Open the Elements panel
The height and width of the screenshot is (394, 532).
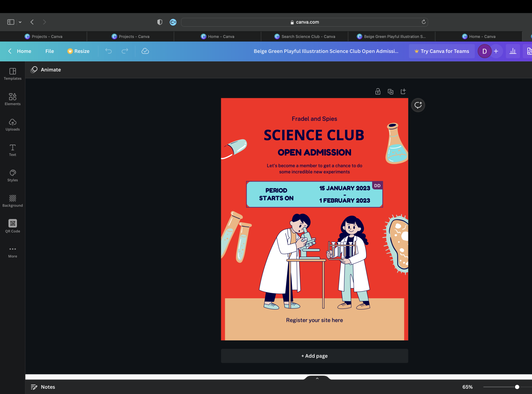12,99
